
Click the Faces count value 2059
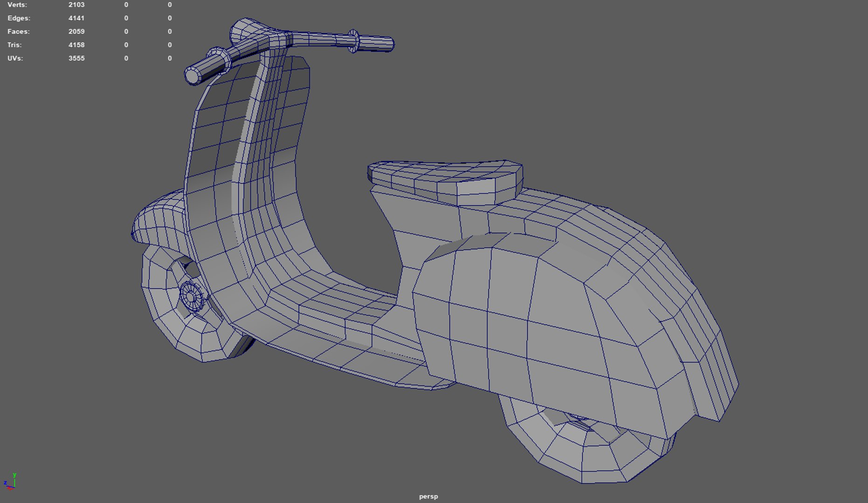(x=76, y=32)
